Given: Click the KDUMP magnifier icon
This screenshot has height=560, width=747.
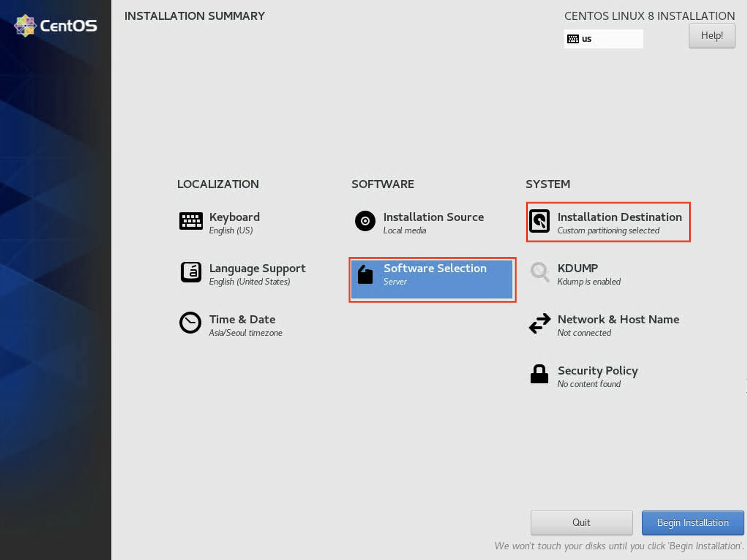Looking at the screenshot, I should tap(539, 272).
